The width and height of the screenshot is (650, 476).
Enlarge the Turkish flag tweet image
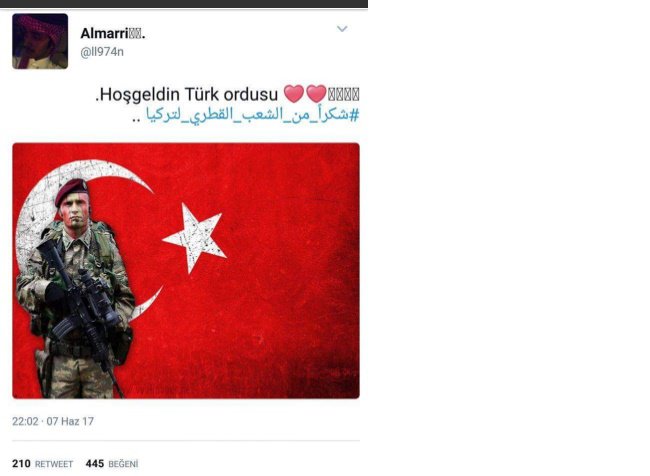(x=186, y=271)
